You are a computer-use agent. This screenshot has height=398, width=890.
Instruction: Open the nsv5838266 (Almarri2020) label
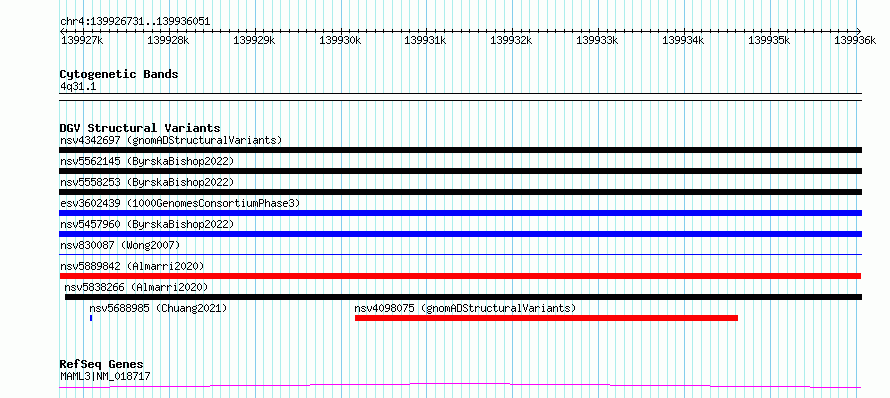tap(136, 287)
